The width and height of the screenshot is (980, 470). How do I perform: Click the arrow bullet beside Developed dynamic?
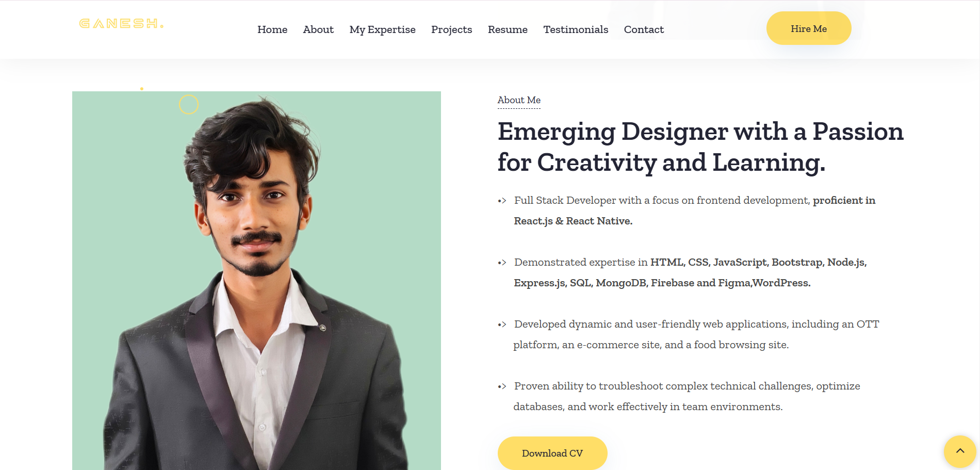(x=502, y=325)
